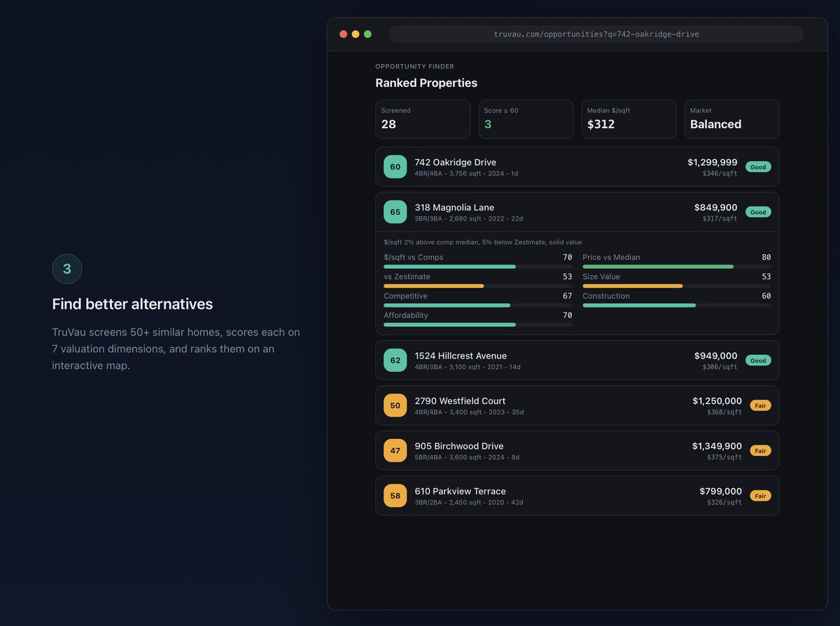Click the OPPORTUNITY FINDER label

pos(414,67)
